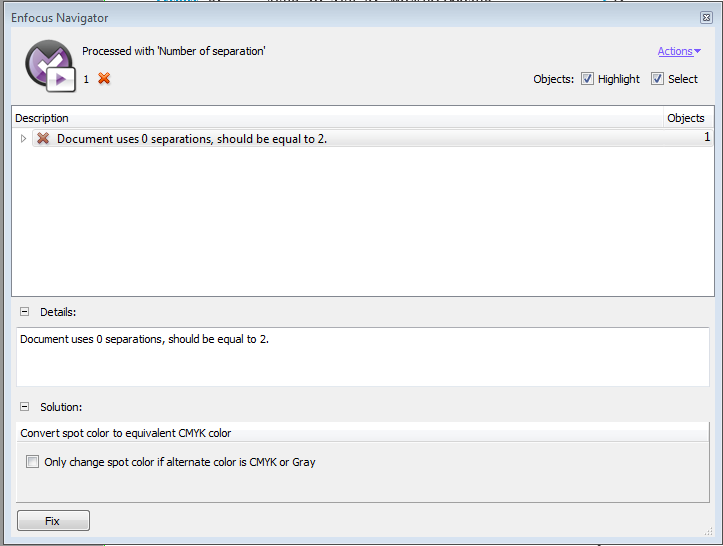Close the Enfocus Navigator panel
The height and width of the screenshot is (546, 723).
point(706,18)
